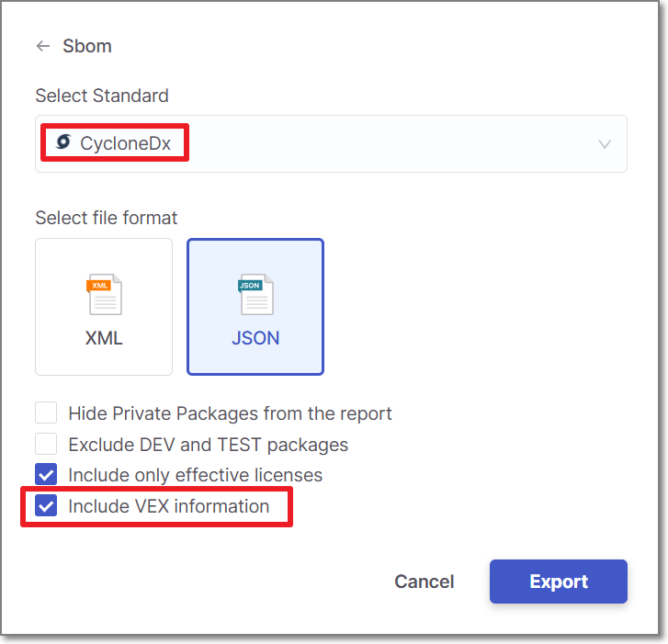Click the JSON file icon
The image size is (668, 644).
(255, 295)
